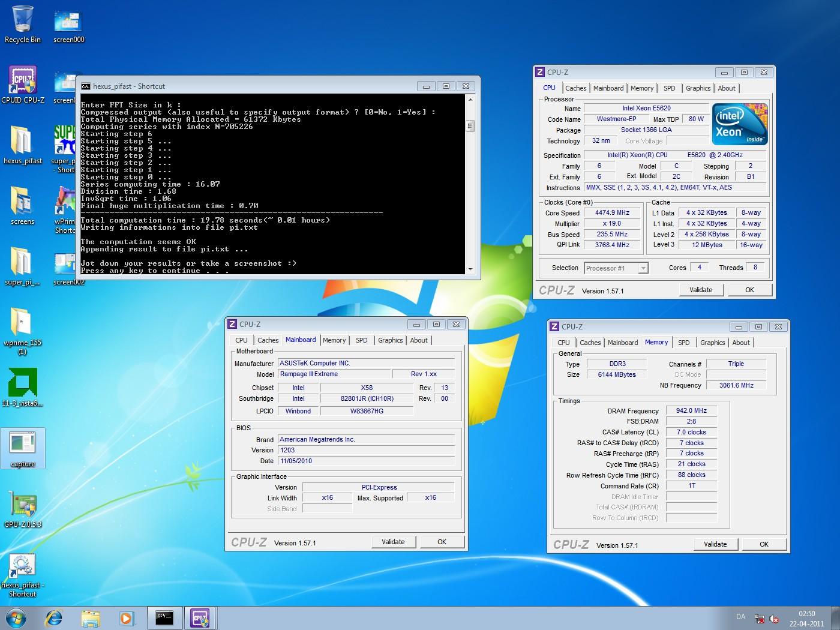Switch to the command prompt taskbar button

164,618
